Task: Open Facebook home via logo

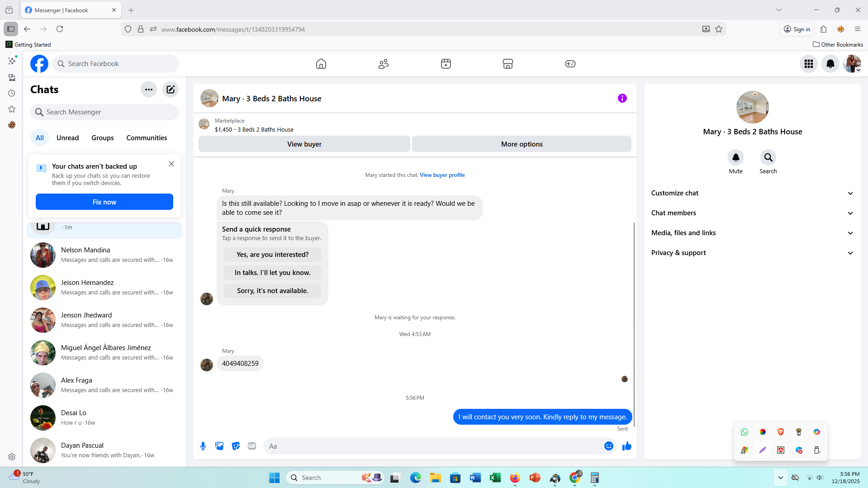Action: 39,64
